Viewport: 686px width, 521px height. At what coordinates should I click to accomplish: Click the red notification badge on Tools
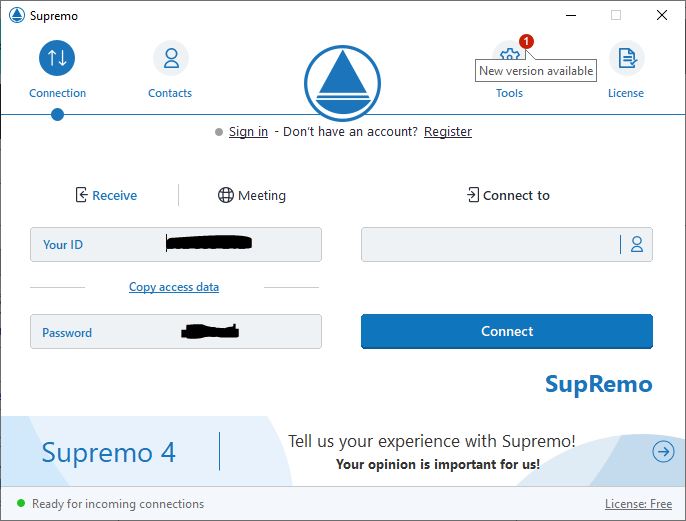[526, 42]
